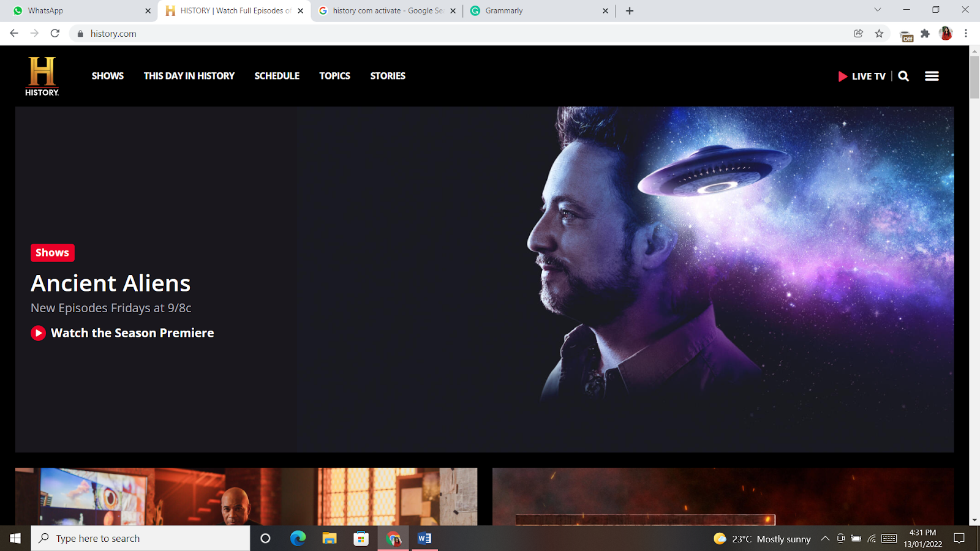Viewport: 980px width, 551px height.
Task: Open the Windows Start menu
Action: tap(15, 538)
